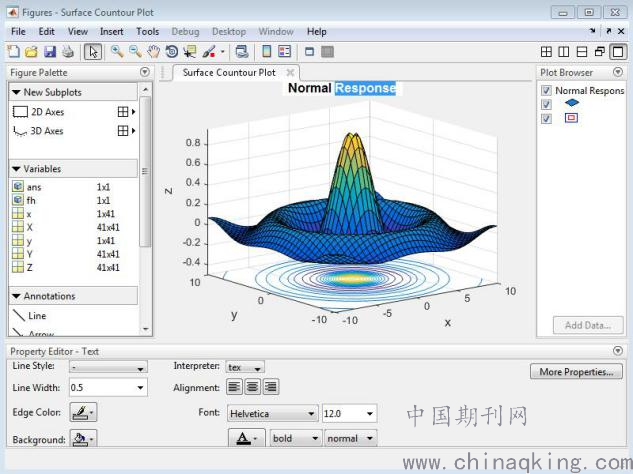Select variable fh in the Variables list
The height and width of the screenshot is (474, 633).
(67, 200)
